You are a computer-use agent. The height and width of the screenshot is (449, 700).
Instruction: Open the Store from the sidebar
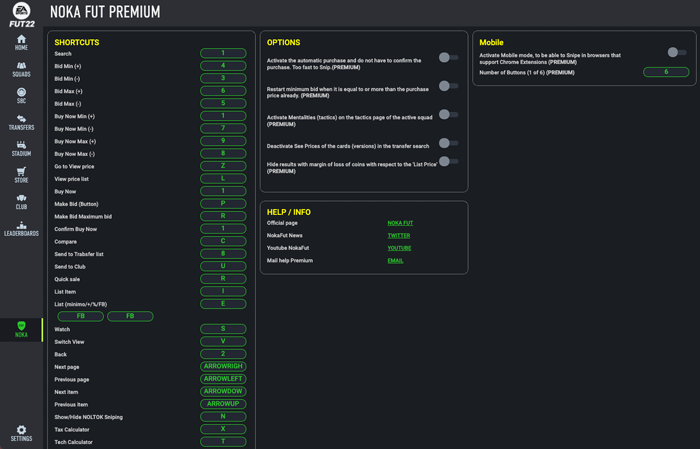[21, 175]
